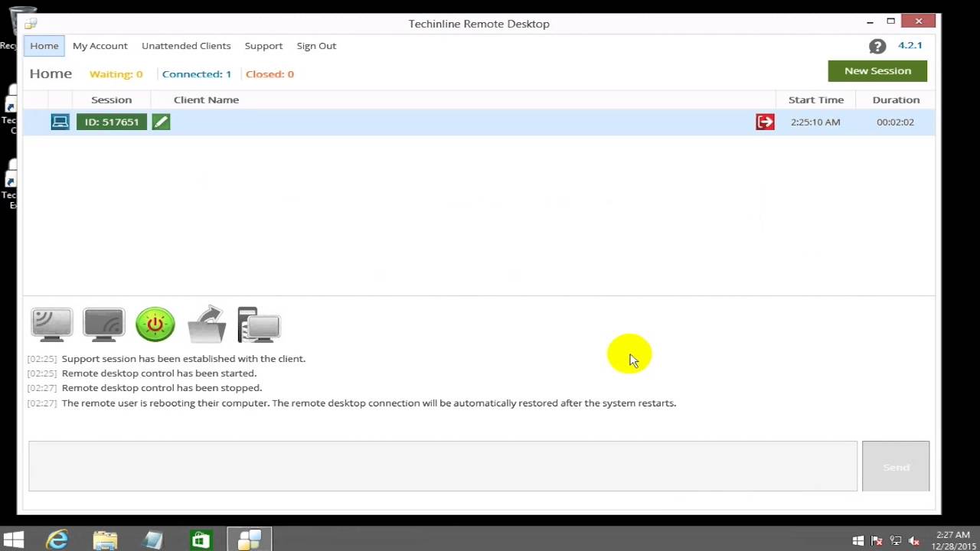Open the Windows Start button
This screenshot has width=980, height=551.
click(x=14, y=540)
